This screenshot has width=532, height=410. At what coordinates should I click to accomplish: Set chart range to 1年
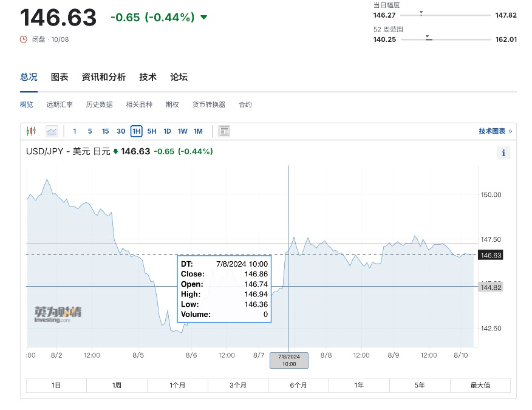click(x=359, y=385)
